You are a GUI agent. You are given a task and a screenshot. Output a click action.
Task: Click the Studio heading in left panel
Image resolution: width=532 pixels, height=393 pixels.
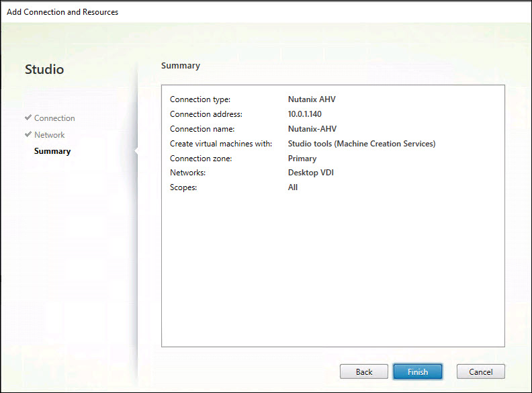pos(44,69)
